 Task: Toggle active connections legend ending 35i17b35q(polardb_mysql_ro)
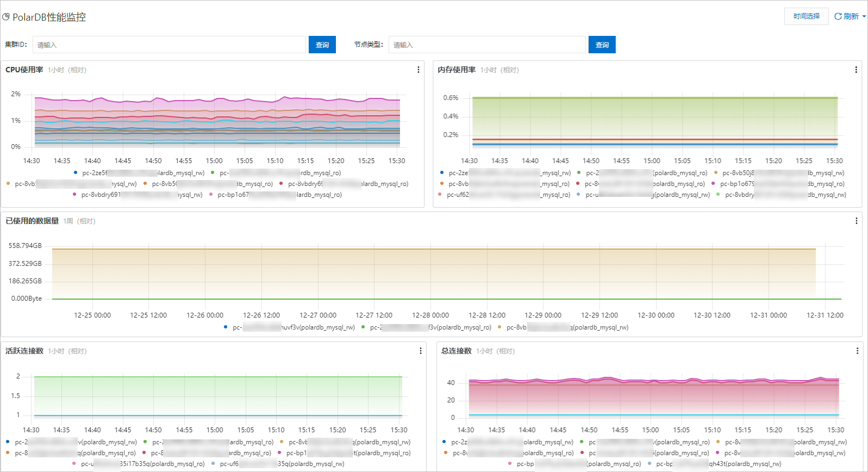[139, 464]
